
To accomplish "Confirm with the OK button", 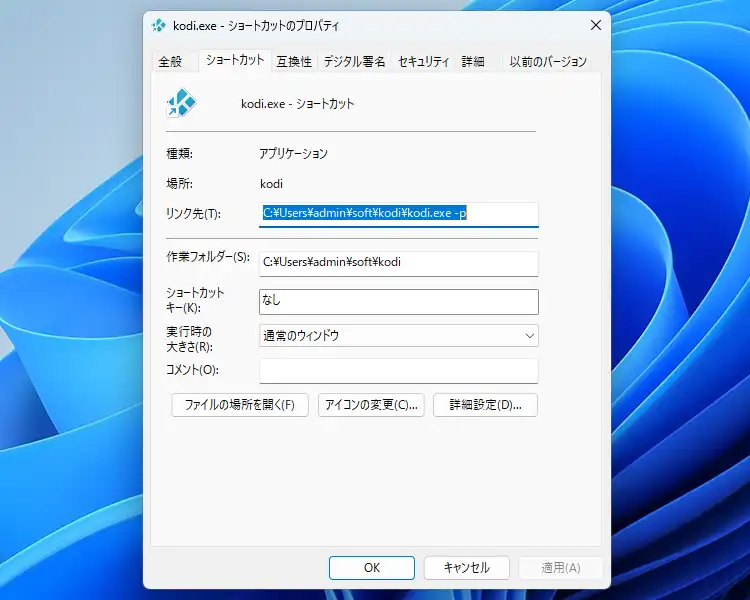I will click(x=372, y=567).
